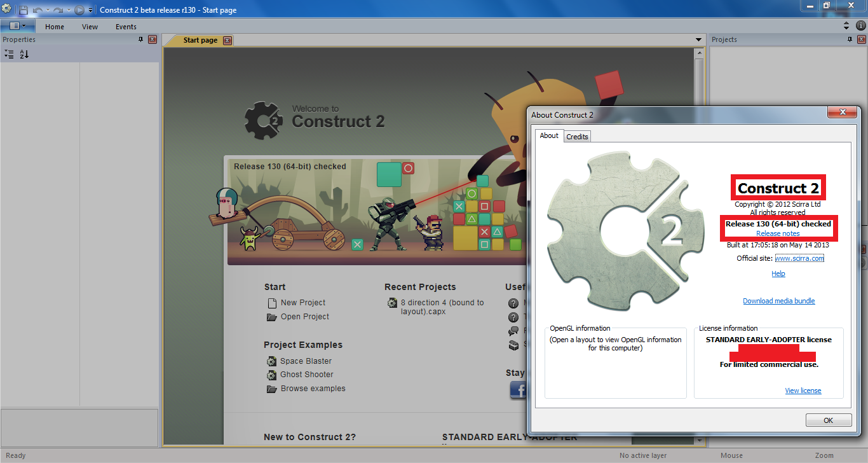Open the Customize Quick Access Toolbar dropdown
Screen dimensions: 868x463
pos(90,10)
